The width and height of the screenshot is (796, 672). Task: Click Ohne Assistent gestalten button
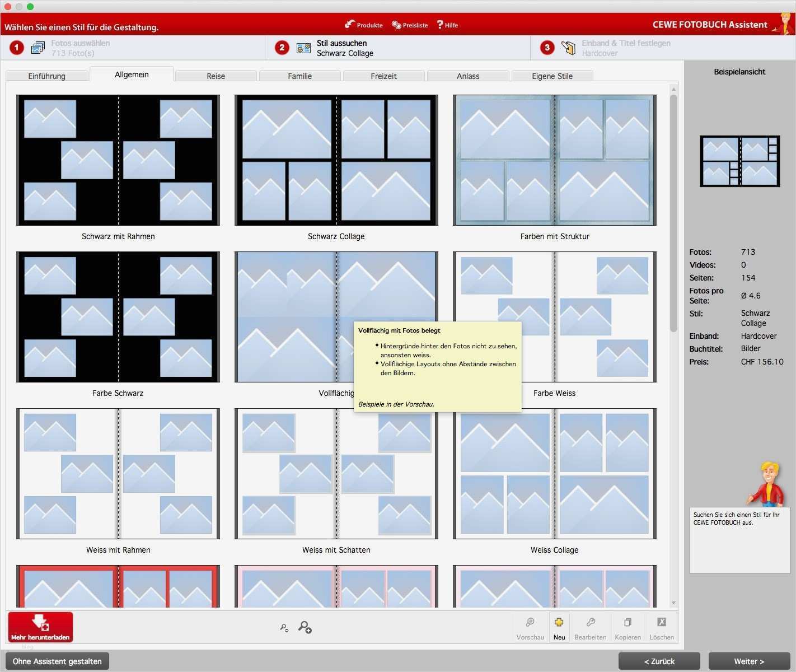tap(57, 661)
